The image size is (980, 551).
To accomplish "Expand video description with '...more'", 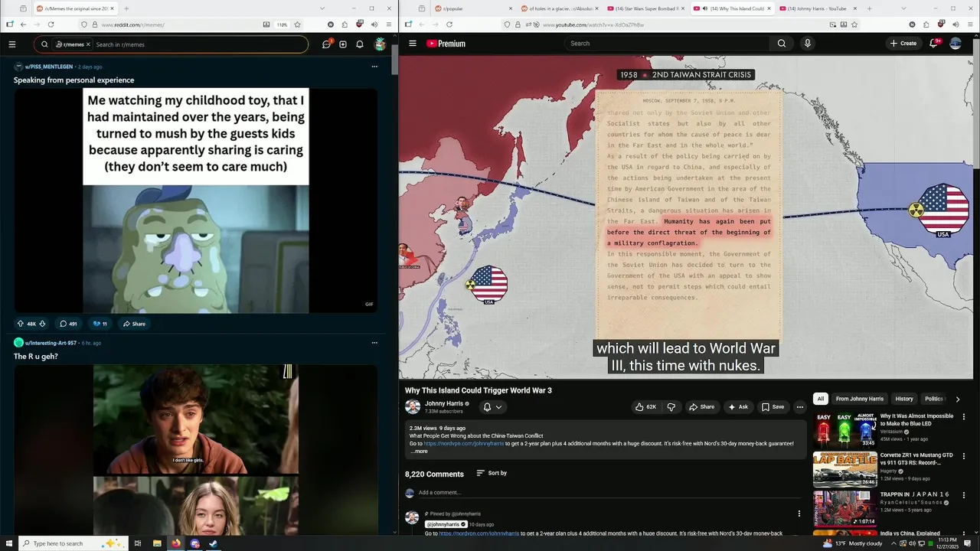I will coord(419,452).
